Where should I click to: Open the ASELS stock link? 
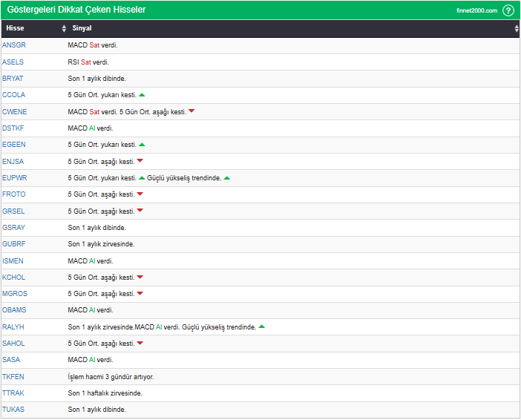coord(13,62)
